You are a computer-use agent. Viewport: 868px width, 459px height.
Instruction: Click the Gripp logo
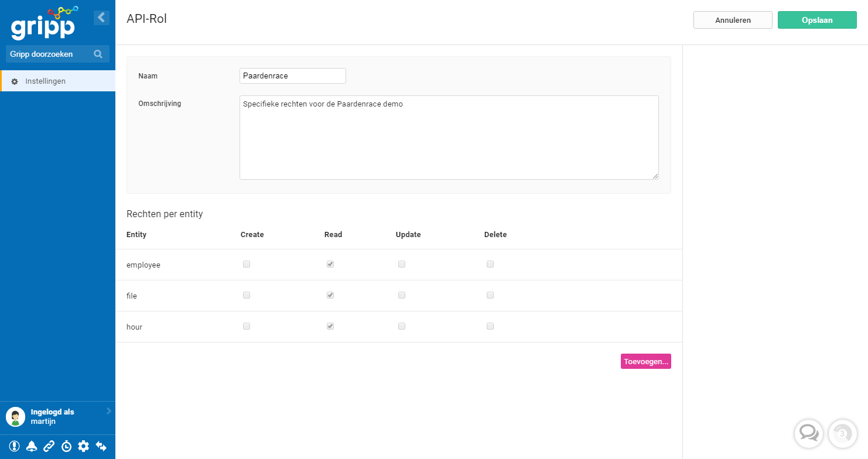point(45,22)
